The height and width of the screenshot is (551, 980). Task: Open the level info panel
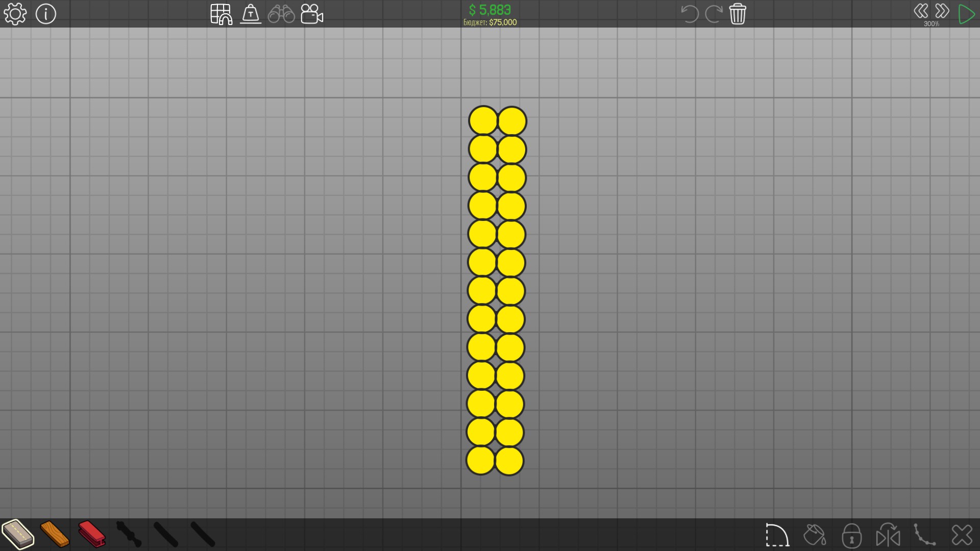click(46, 14)
